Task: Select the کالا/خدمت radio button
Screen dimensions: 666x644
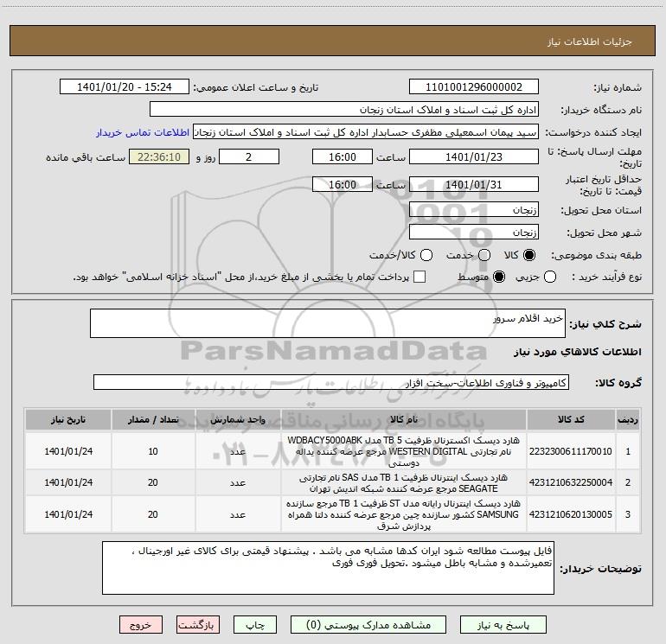Action: pyautogui.click(x=426, y=255)
